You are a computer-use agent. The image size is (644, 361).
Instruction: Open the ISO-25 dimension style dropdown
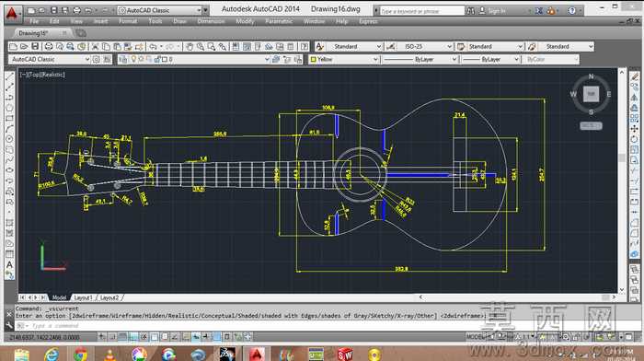tap(449, 46)
